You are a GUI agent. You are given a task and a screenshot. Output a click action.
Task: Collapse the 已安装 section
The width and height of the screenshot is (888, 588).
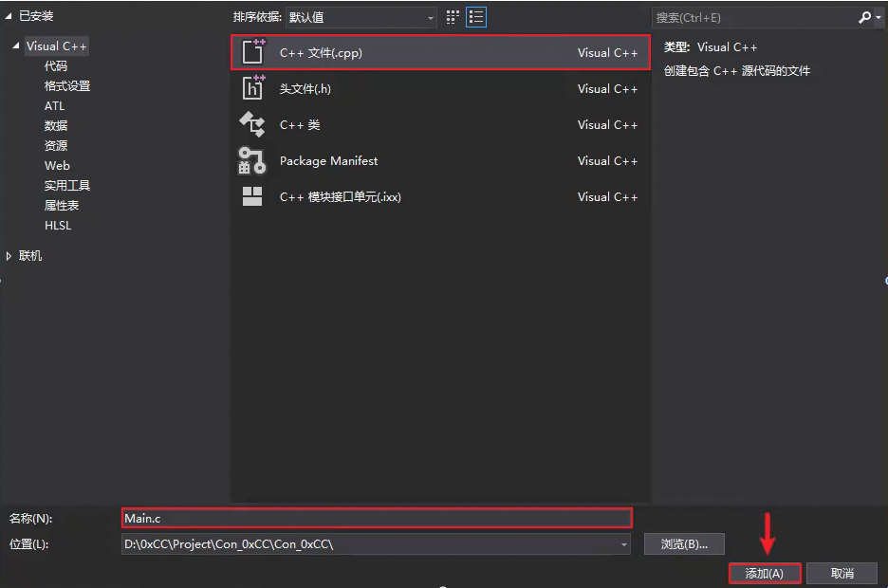click(x=8, y=16)
